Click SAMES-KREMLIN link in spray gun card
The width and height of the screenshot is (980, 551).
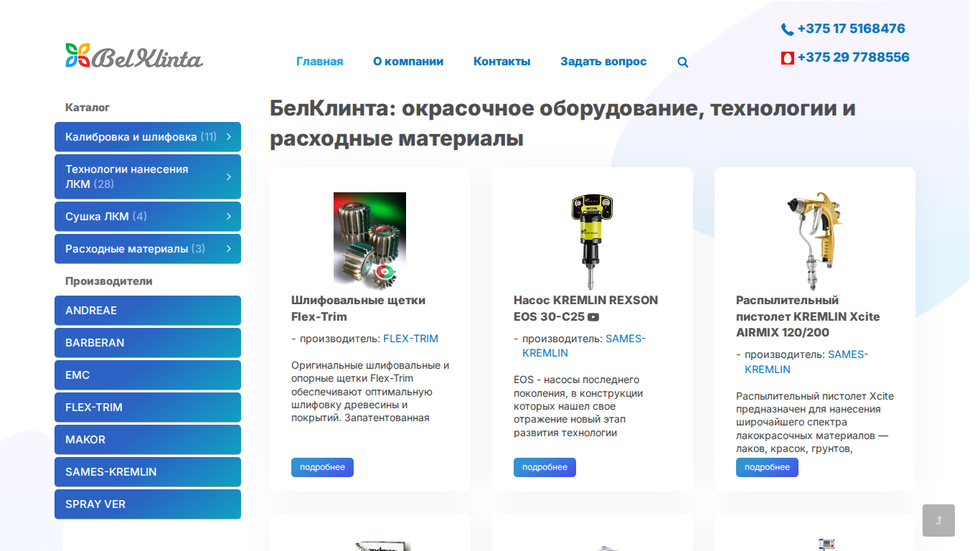pos(806,362)
